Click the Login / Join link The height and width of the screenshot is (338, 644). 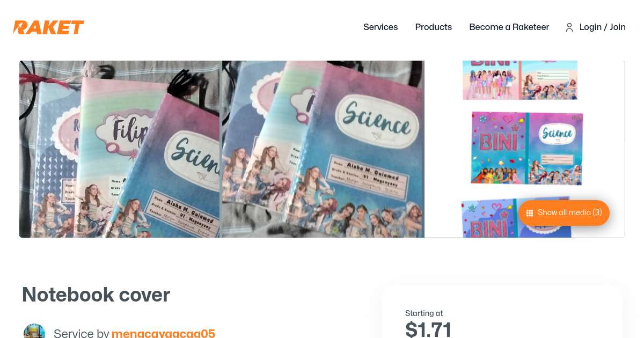click(x=603, y=27)
